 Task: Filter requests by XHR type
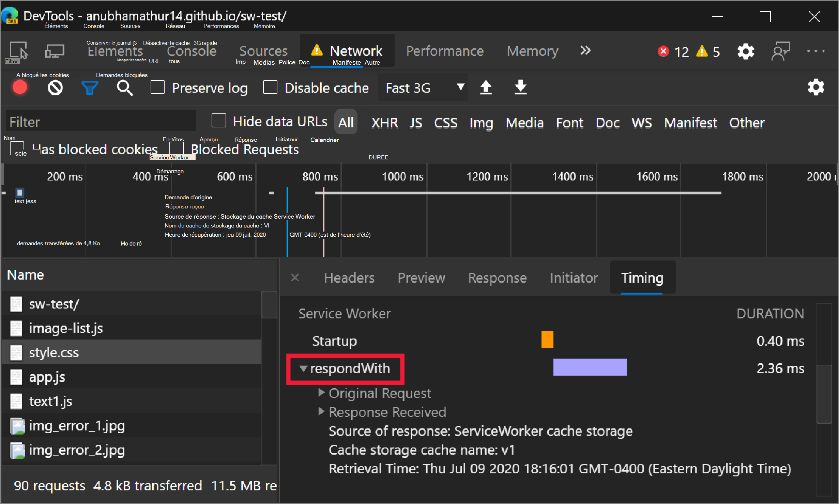point(384,123)
